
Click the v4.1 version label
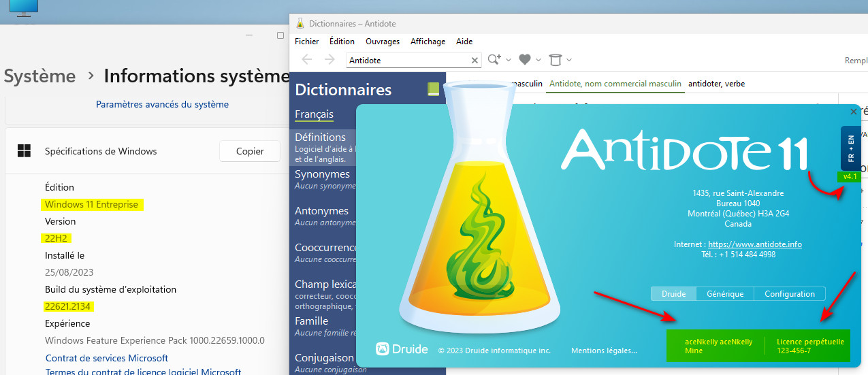[849, 176]
